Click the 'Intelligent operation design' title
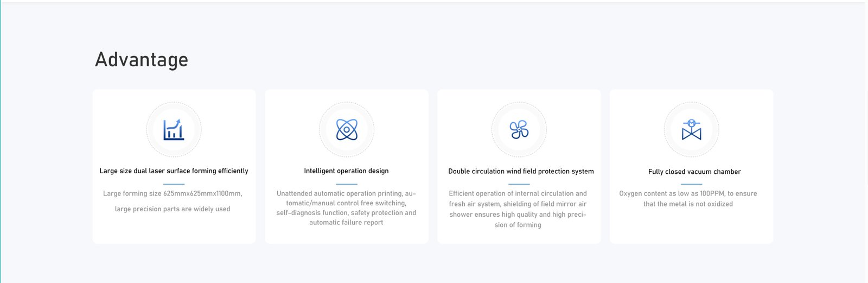This screenshot has height=283, width=868. coord(346,171)
